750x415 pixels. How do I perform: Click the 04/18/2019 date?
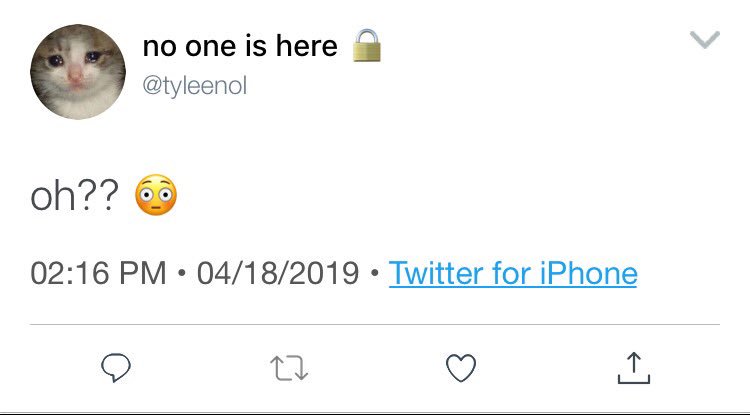coord(277,273)
